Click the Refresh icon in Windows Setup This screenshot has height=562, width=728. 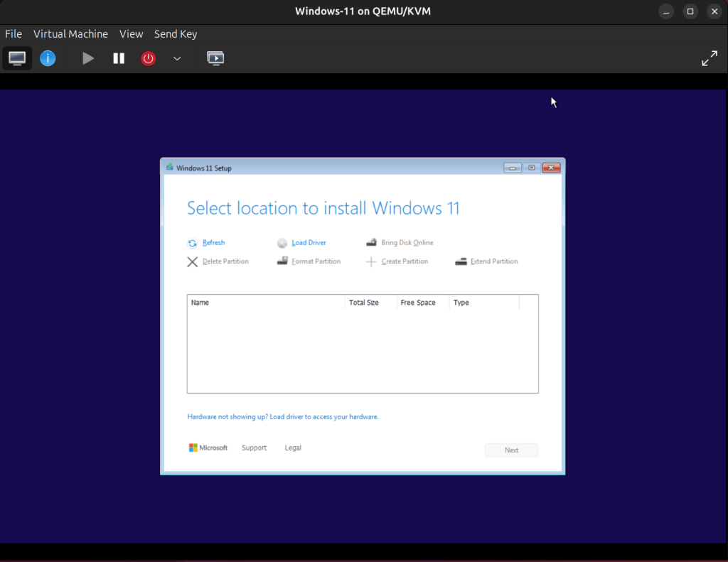pos(193,242)
